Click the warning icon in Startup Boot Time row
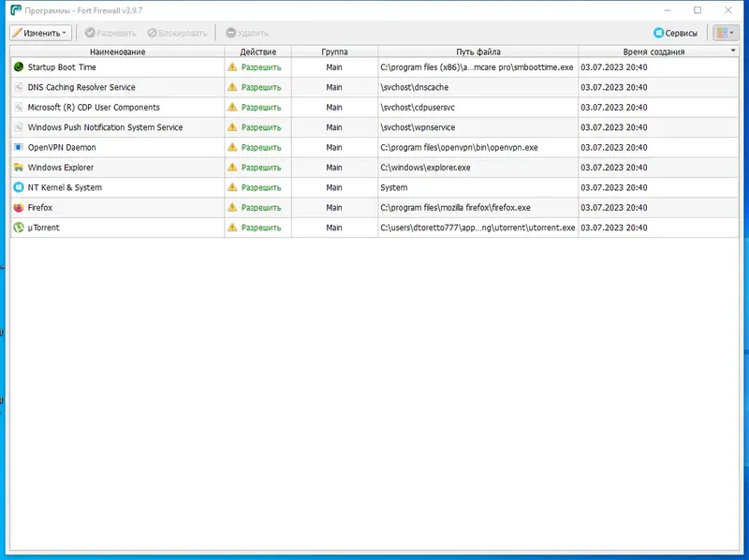Screen dimensions: 749x560 232,66
